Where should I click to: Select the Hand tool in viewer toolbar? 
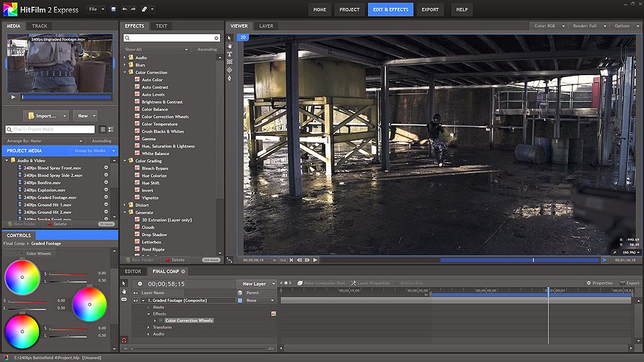click(229, 46)
